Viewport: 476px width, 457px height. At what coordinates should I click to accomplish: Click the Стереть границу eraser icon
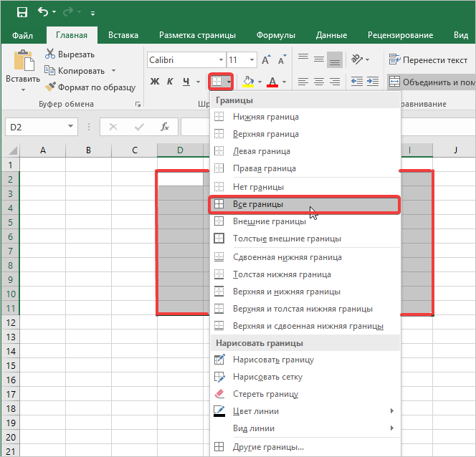pos(219,394)
